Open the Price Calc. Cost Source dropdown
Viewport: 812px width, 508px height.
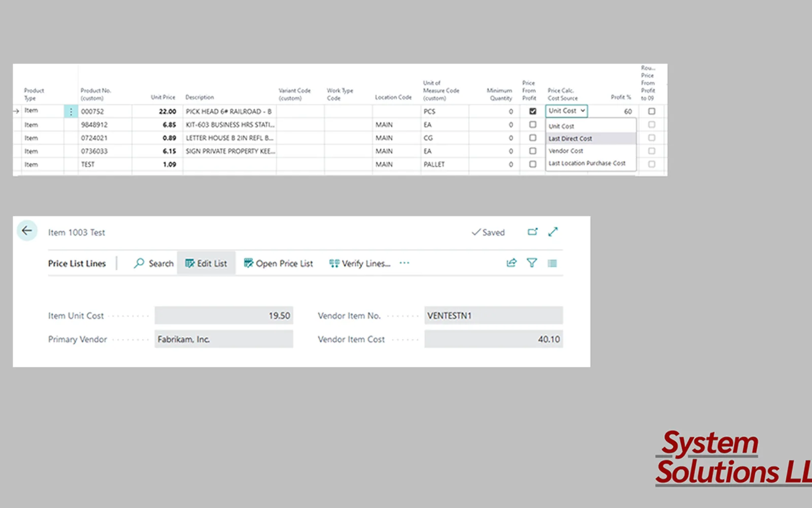point(566,111)
